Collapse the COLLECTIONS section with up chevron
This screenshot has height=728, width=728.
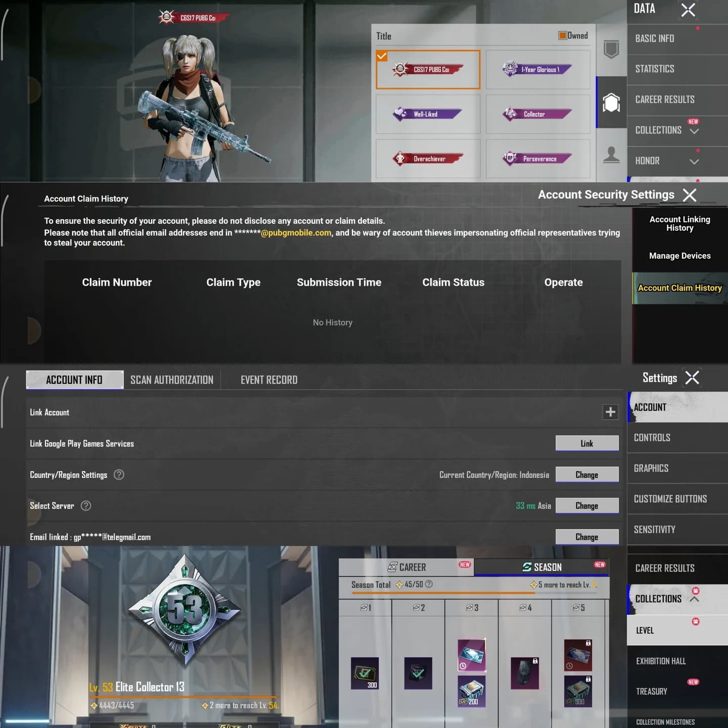tap(694, 599)
